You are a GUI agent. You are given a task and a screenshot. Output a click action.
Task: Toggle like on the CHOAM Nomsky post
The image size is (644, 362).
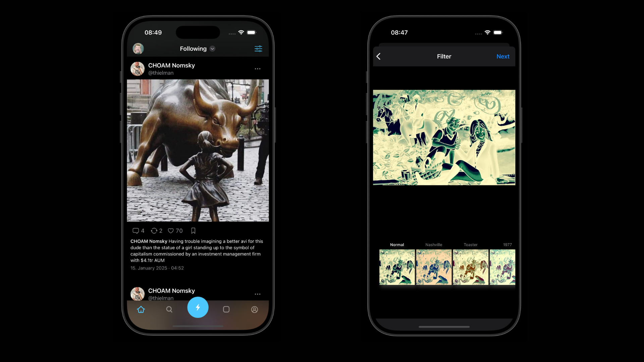[x=171, y=230]
